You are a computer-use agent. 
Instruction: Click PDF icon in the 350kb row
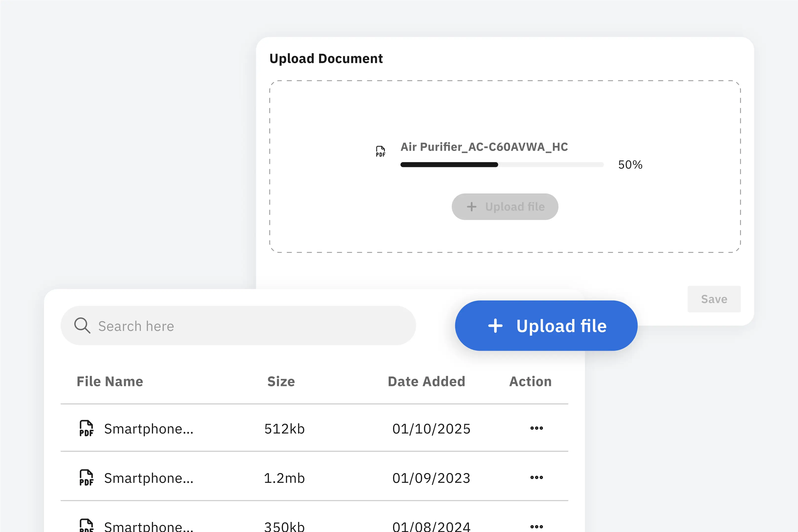coord(86,525)
